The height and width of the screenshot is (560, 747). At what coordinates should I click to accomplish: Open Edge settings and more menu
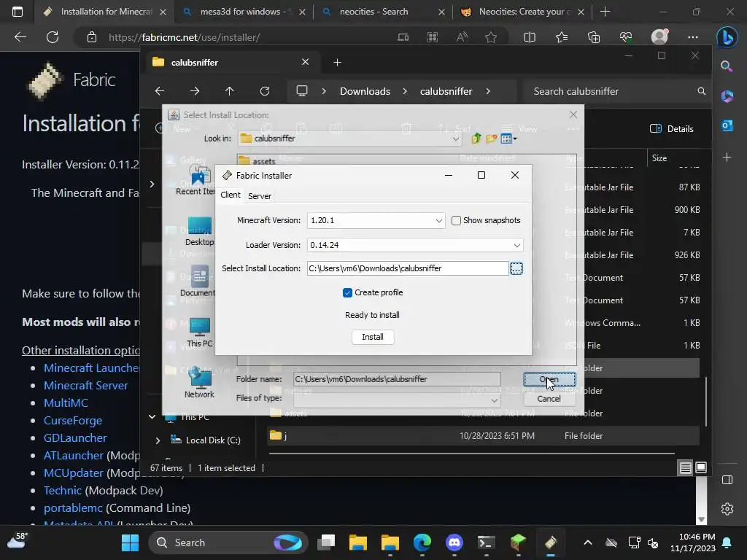coord(693,37)
